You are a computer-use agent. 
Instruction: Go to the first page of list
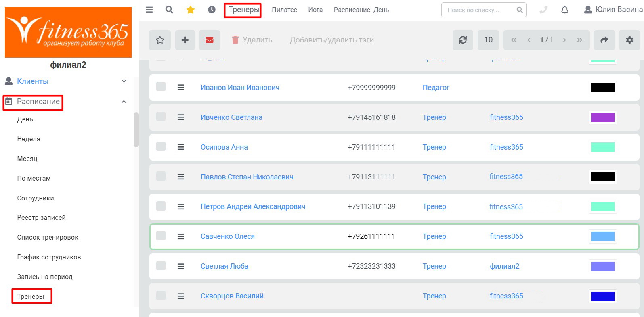(x=514, y=40)
